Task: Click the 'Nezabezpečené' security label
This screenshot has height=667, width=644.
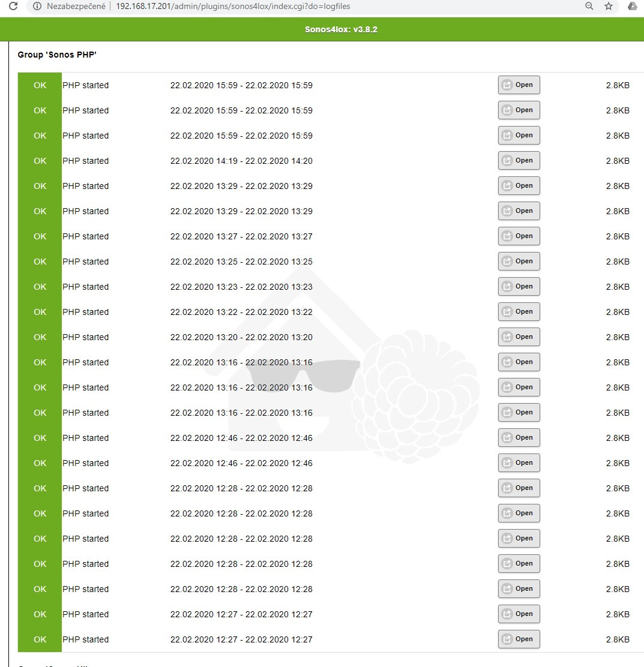Action: pos(76,7)
